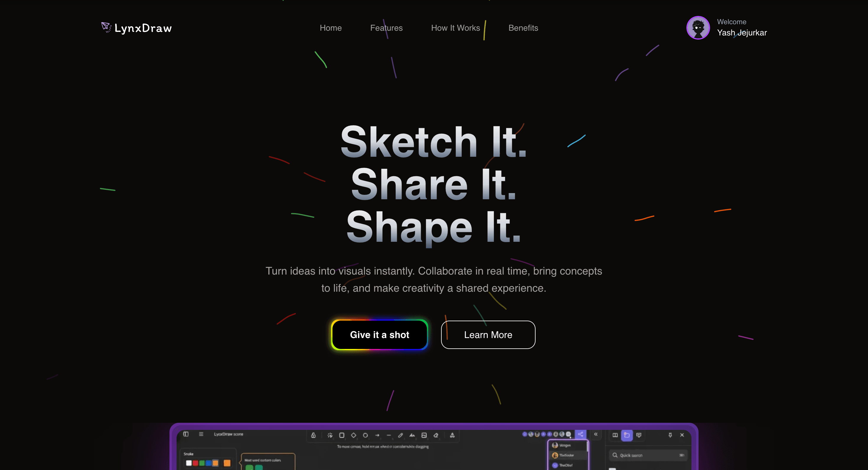Open the Home nav link
The image size is (868, 470).
coord(331,28)
